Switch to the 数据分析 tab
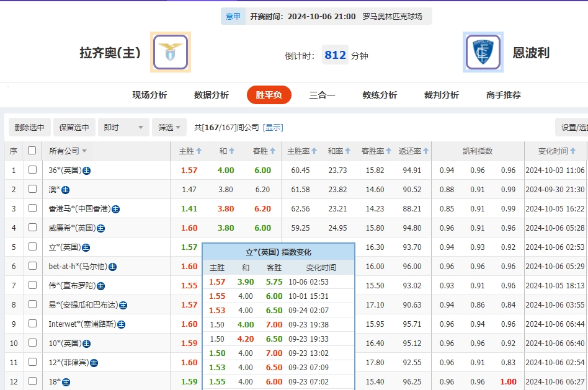 point(210,94)
